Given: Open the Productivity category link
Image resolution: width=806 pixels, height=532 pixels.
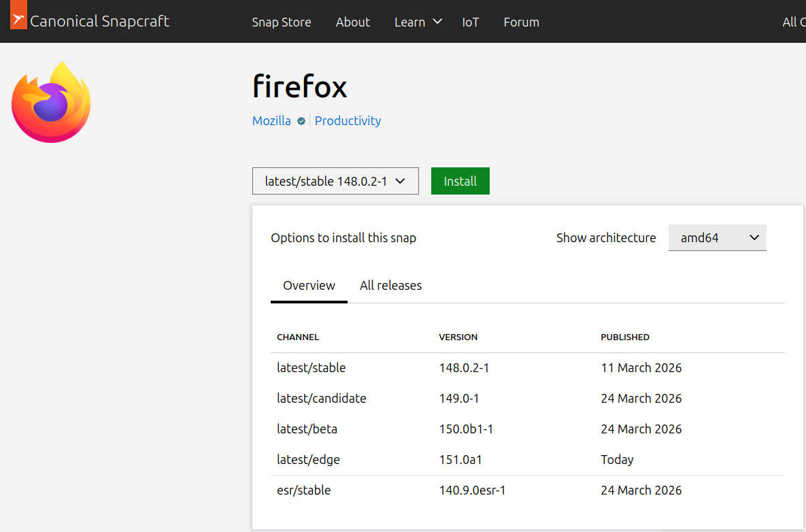Looking at the screenshot, I should [x=348, y=121].
